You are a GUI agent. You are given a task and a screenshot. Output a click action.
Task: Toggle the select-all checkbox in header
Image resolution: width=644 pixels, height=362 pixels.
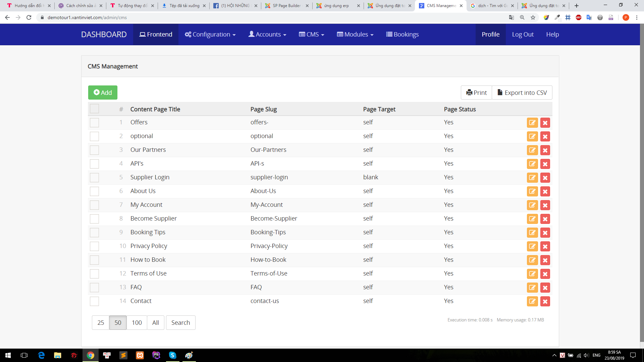[x=95, y=109]
